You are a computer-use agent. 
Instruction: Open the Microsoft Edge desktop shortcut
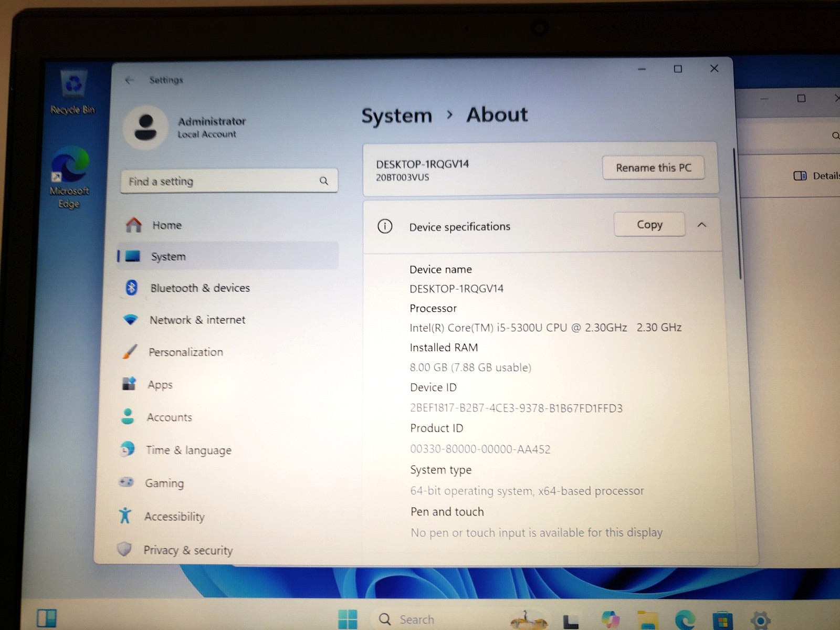click(70, 177)
